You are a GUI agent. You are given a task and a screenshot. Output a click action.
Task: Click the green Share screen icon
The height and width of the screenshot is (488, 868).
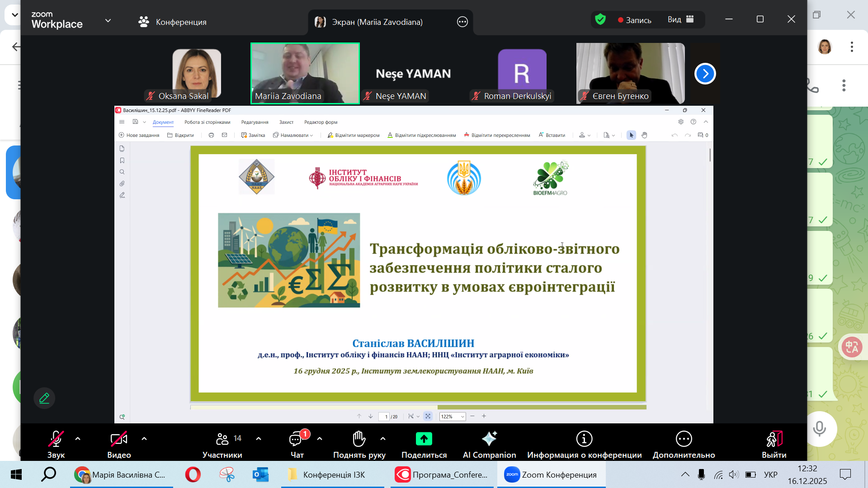point(424,439)
